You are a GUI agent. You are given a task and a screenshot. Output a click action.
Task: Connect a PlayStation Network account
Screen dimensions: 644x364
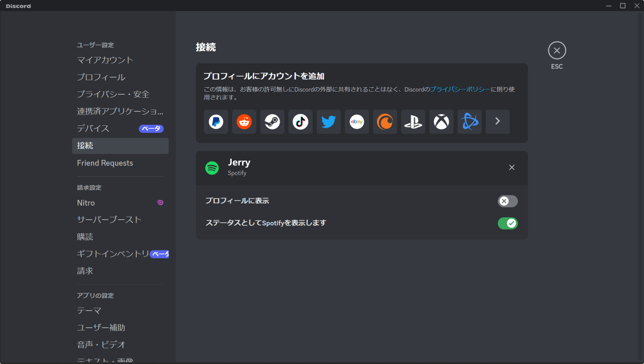tap(413, 122)
